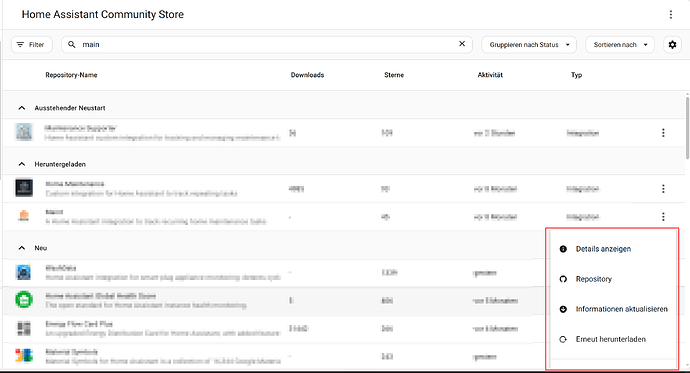The height and width of the screenshot is (373, 690).
Task: Open the three-dot menu of Home Maintenance row
Action: pyautogui.click(x=663, y=189)
